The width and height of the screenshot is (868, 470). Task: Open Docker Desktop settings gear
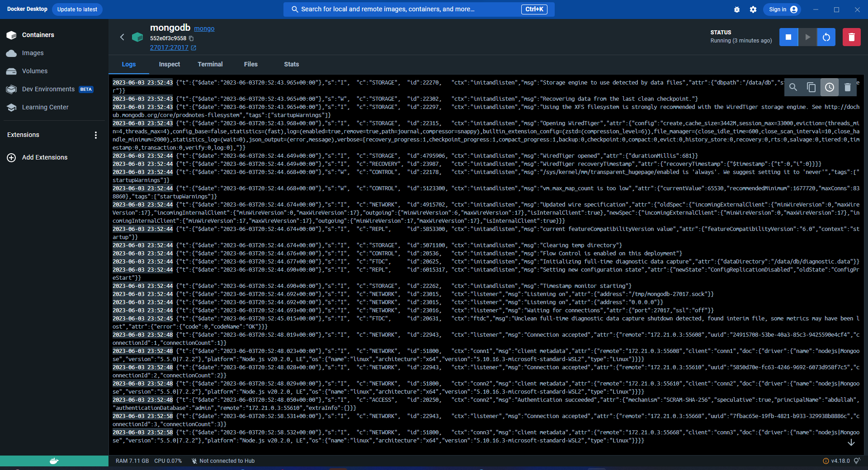(x=753, y=9)
